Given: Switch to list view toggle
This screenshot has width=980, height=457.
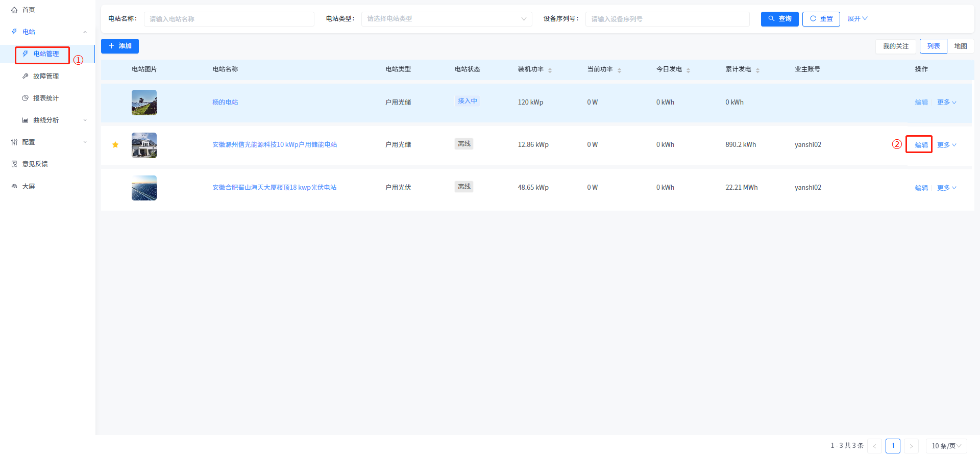Looking at the screenshot, I should tap(933, 46).
